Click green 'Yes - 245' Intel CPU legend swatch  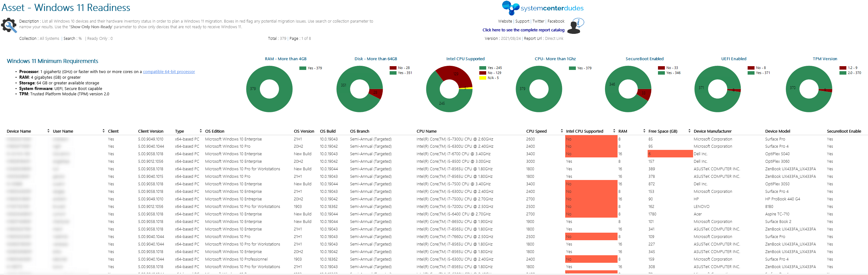click(482, 68)
